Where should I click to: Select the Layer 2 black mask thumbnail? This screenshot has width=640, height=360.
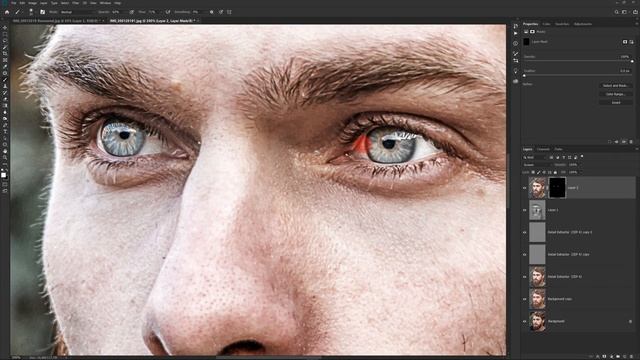[558, 188]
